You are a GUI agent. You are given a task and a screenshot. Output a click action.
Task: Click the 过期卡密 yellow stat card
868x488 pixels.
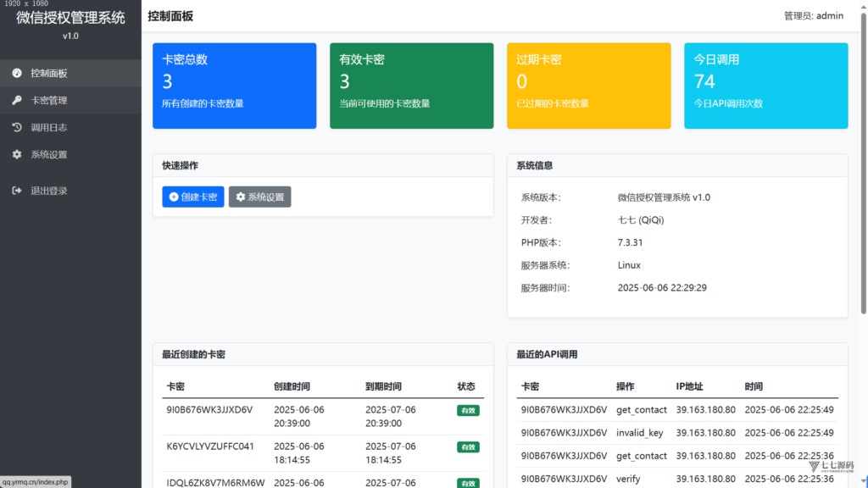coord(589,86)
